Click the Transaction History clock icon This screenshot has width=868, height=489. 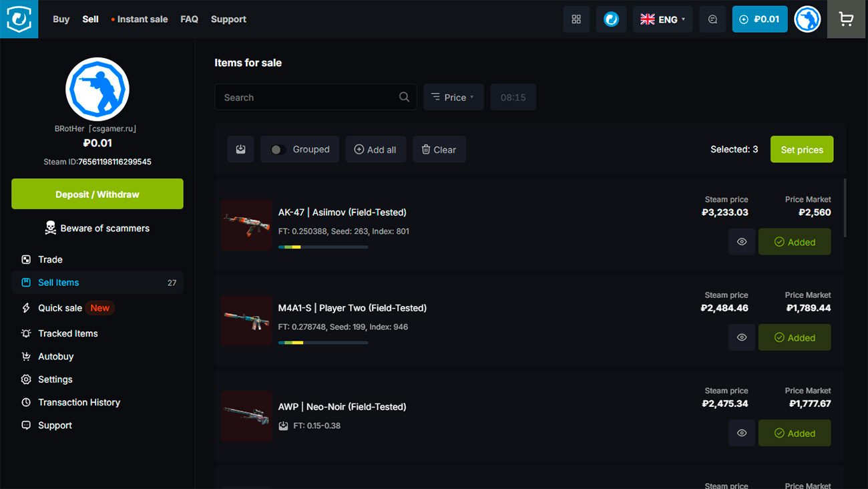[x=26, y=402]
